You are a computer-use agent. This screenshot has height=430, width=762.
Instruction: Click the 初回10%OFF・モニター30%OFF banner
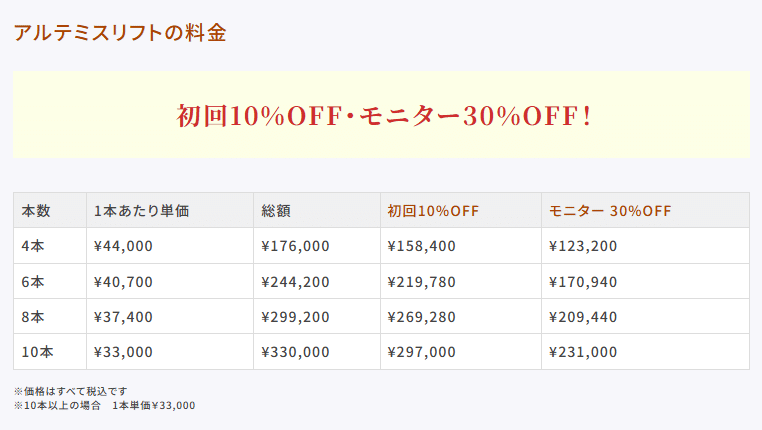[x=384, y=115]
